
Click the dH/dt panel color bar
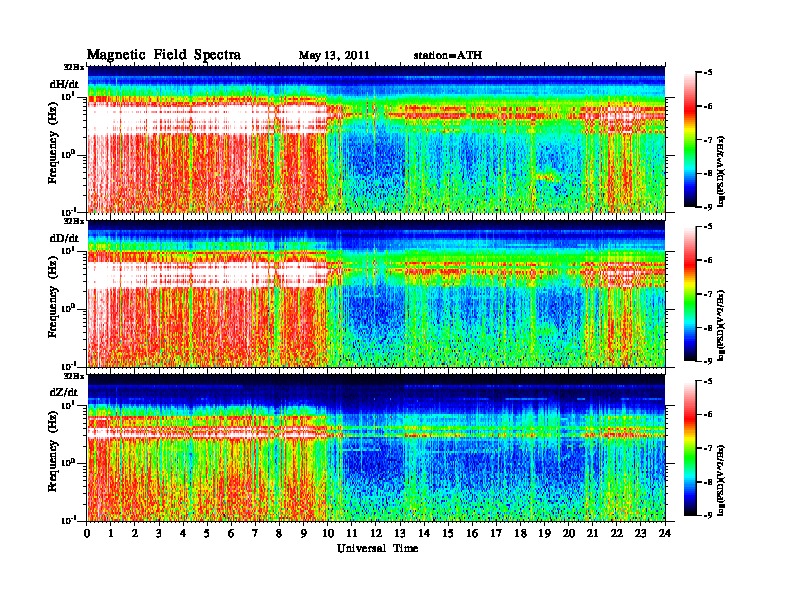click(689, 140)
